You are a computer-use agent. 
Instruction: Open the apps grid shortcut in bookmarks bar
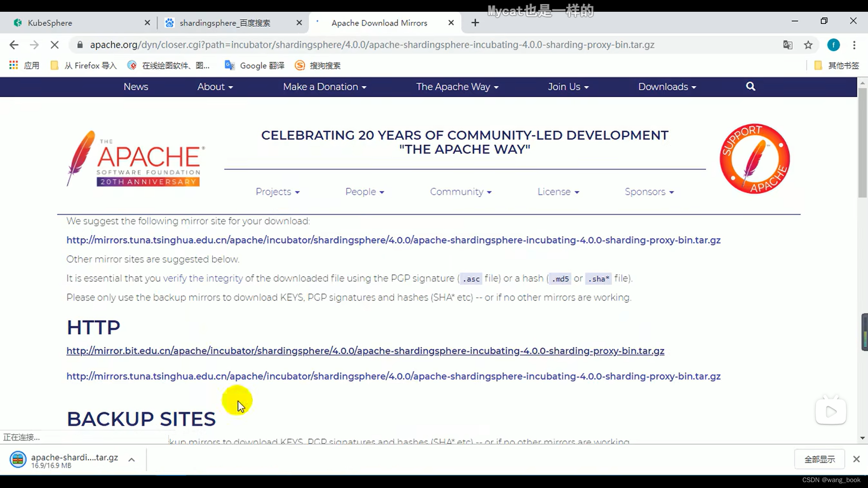click(24, 66)
